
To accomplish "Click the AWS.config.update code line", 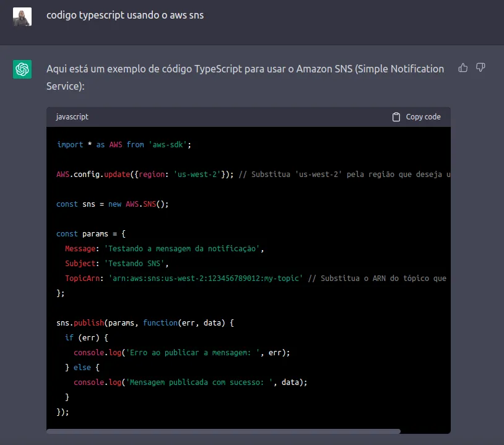I will tap(146, 175).
